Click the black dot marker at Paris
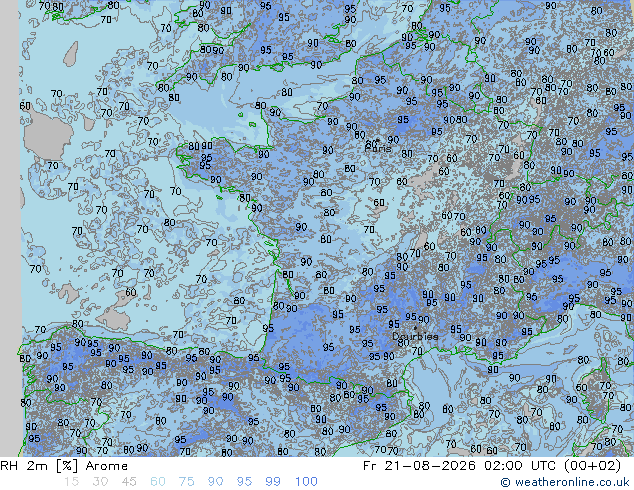 coord(378,141)
